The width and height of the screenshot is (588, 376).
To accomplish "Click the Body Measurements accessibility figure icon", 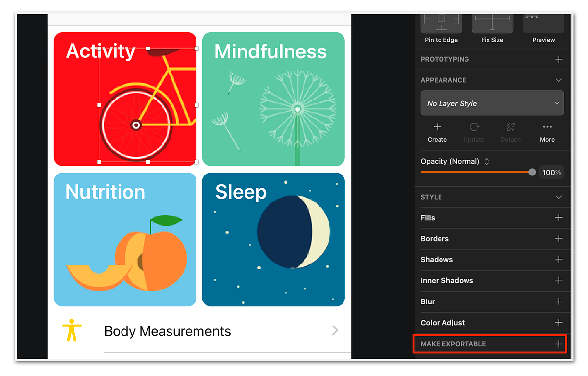I will [x=72, y=331].
